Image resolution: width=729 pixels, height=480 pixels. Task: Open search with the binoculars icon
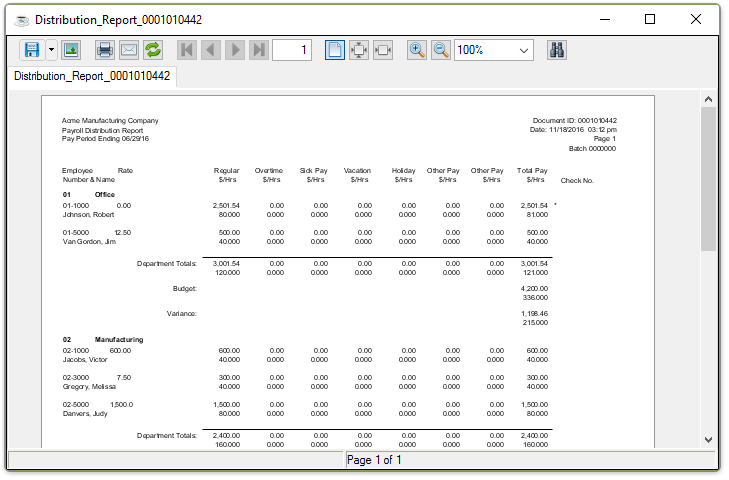[558, 50]
